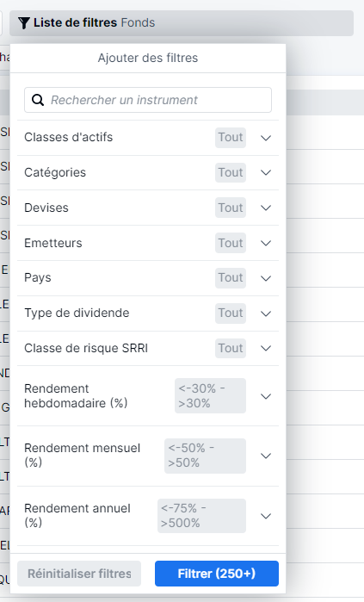Click the funnel filter icon
The image size is (364, 602).
24,23
